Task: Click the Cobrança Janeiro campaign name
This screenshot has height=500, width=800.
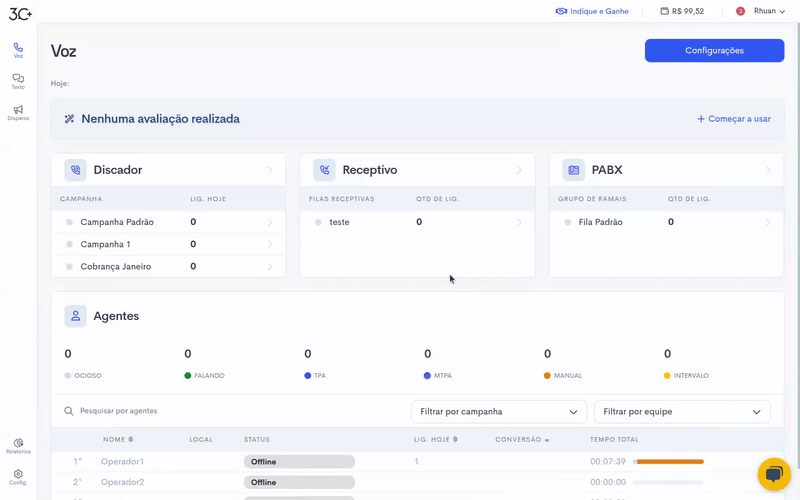Action: coord(116,266)
